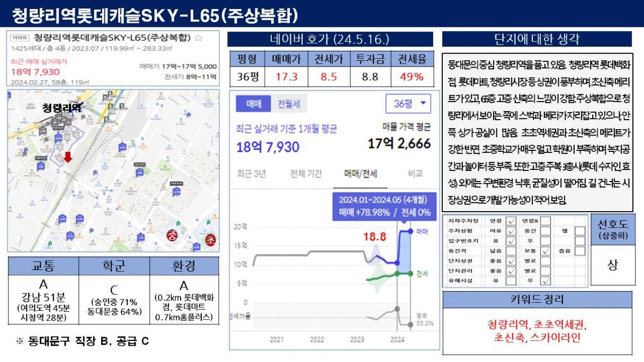This screenshot has width=644, height=362.
Task: Toggle the 단지관리 '별로' checkbox
Action: point(545,271)
